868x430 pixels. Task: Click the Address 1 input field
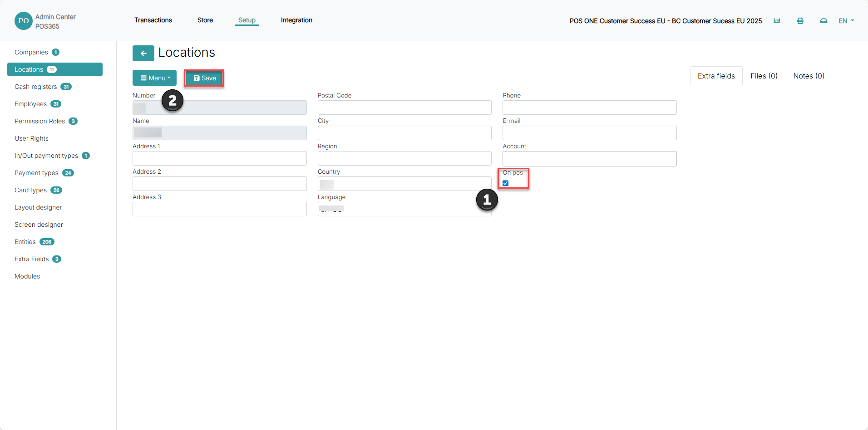point(220,158)
